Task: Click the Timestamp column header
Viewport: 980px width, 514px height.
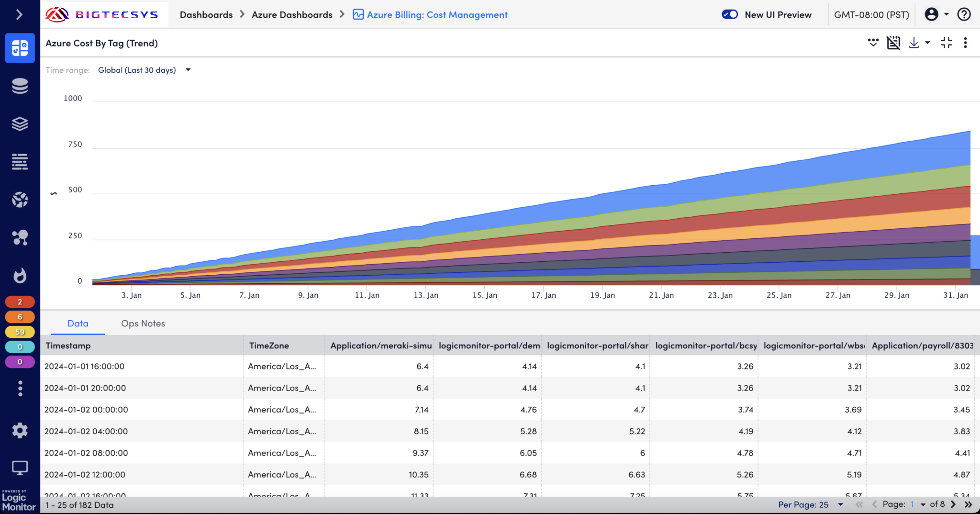Action: [x=68, y=346]
